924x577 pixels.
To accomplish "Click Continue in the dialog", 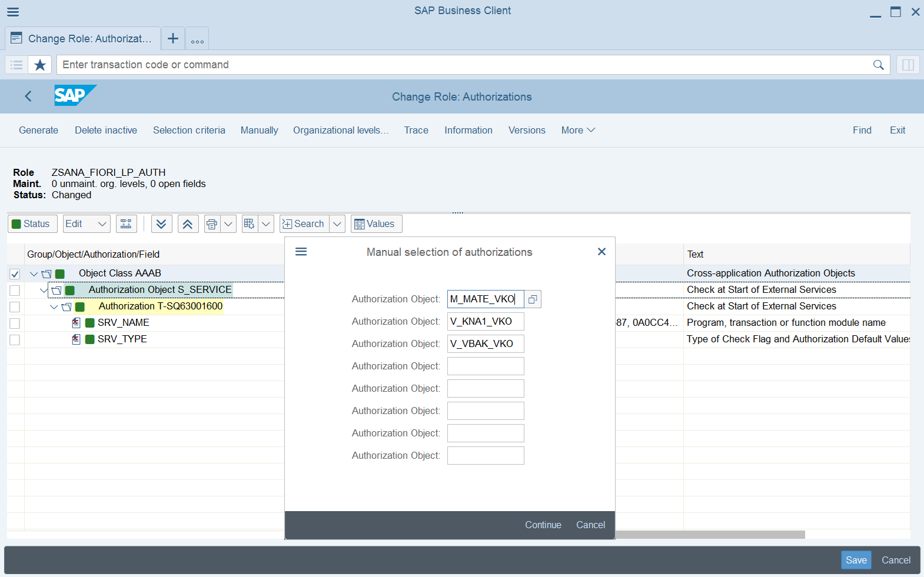I will point(543,525).
